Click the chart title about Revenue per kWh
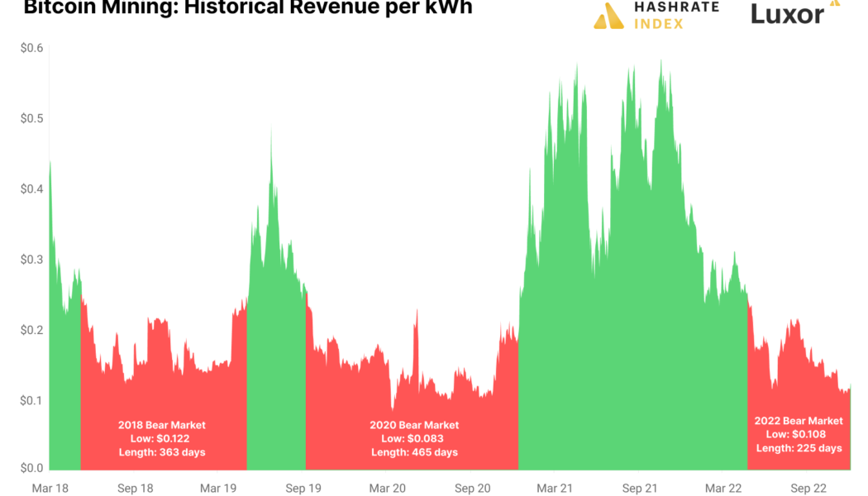The width and height of the screenshot is (868, 496). pyautogui.click(x=248, y=7)
